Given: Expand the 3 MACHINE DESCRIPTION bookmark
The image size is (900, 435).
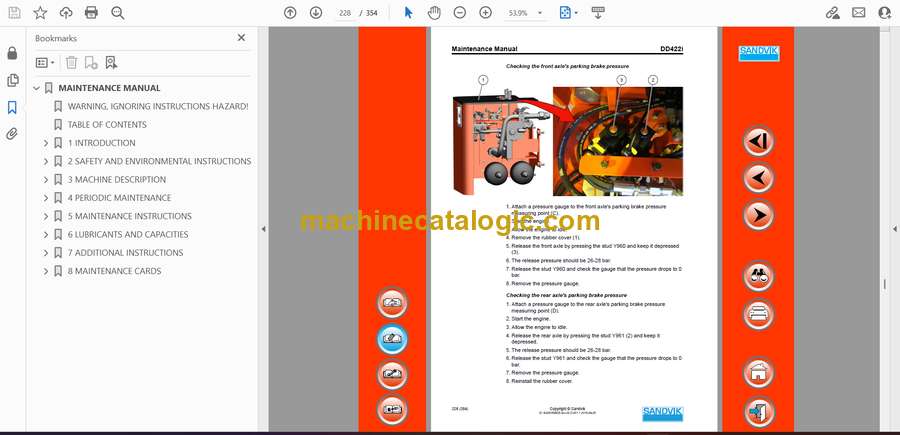Looking at the screenshot, I should tap(46, 180).
